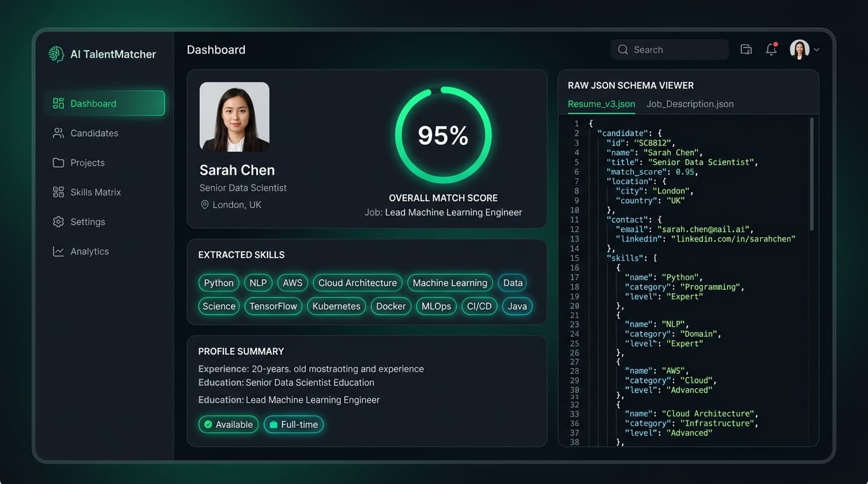Switch to Resume_v3.json tab
This screenshot has height=484, width=868.
601,104
